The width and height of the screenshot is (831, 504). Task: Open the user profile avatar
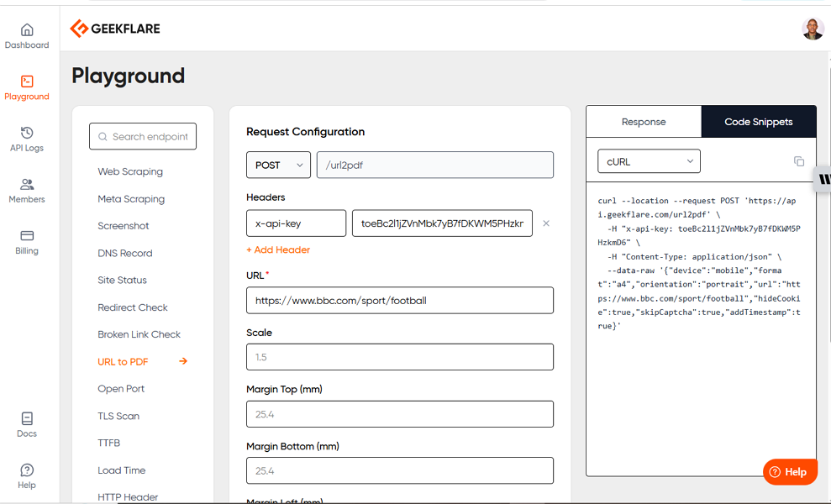click(x=813, y=29)
